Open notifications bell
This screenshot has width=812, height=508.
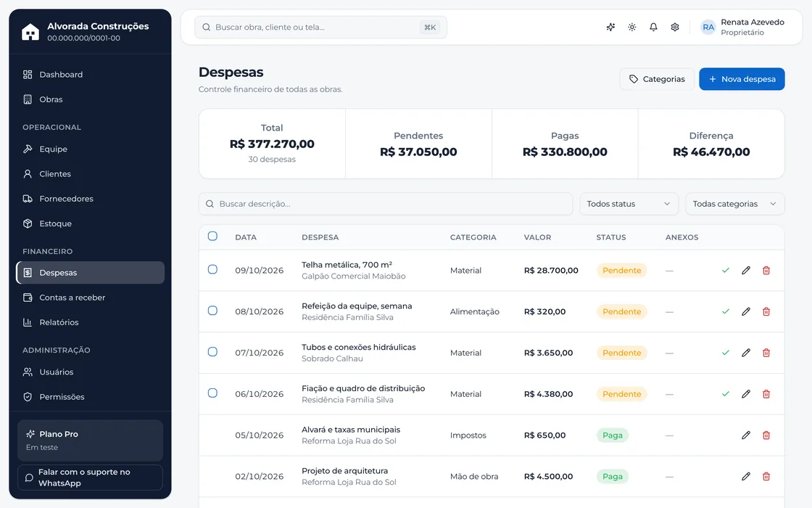[653, 27]
